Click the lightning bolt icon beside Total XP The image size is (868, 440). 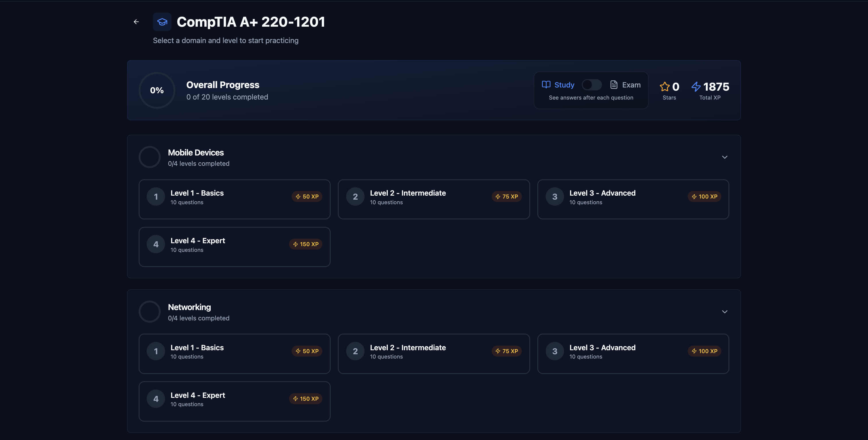click(696, 87)
